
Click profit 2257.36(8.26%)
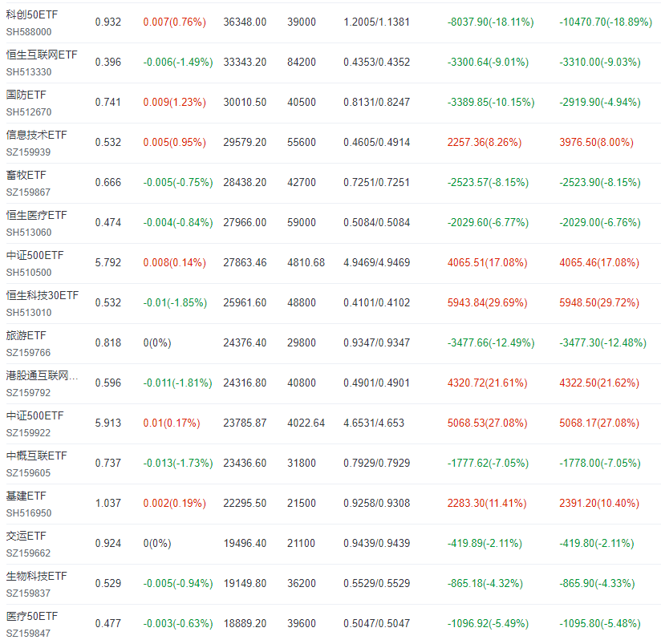(485, 142)
